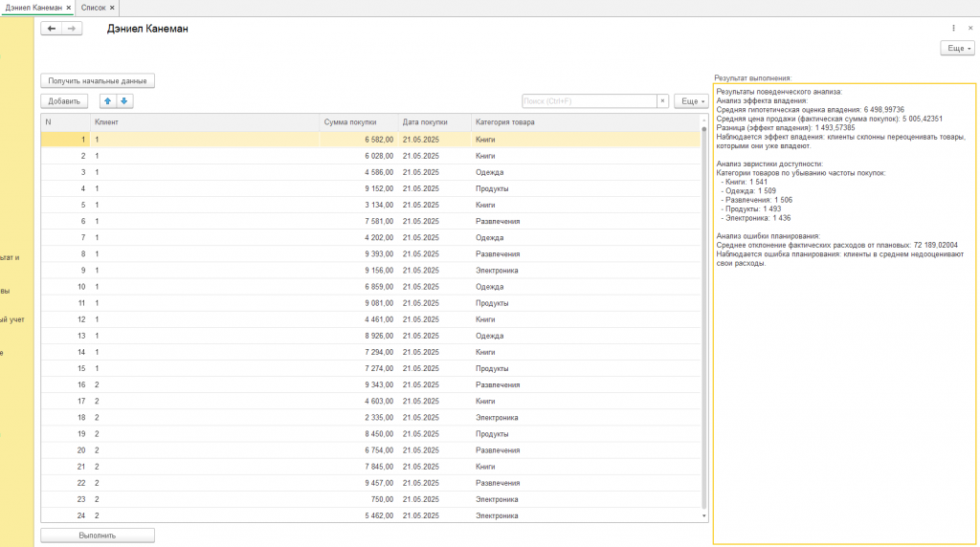Click the table's vertical scrollbar
This screenshot has height=547, width=980.
(703, 318)
